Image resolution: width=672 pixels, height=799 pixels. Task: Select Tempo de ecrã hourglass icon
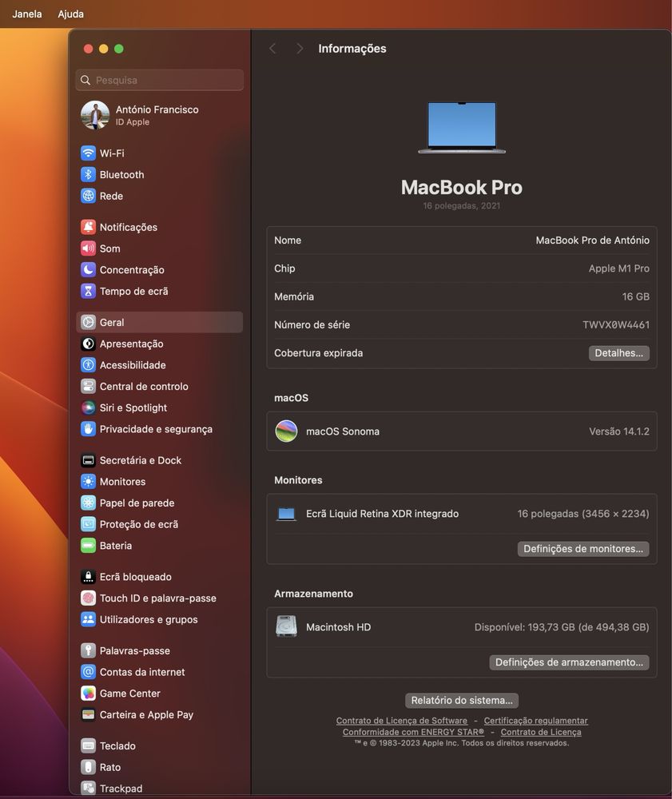[88, 291]
